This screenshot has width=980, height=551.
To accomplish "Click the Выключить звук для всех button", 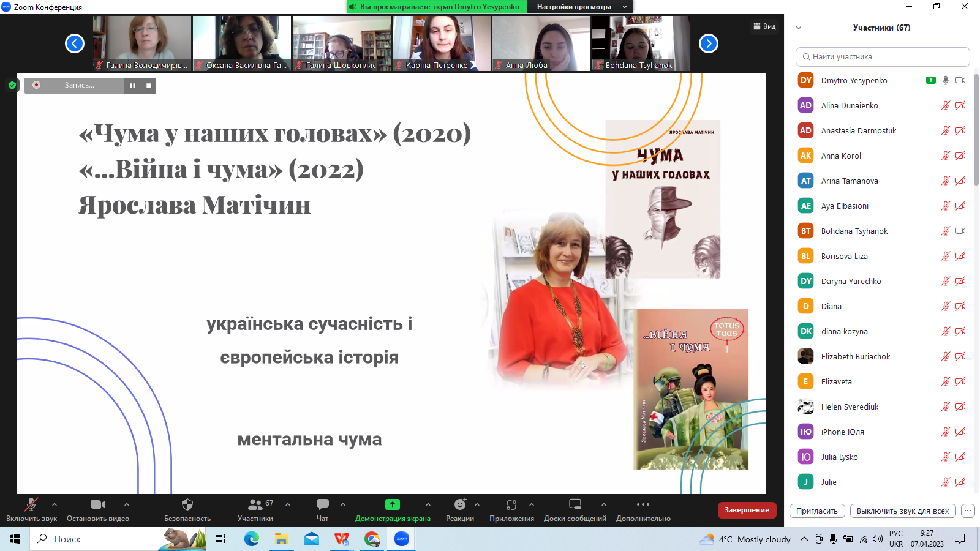I will [902, 511].
